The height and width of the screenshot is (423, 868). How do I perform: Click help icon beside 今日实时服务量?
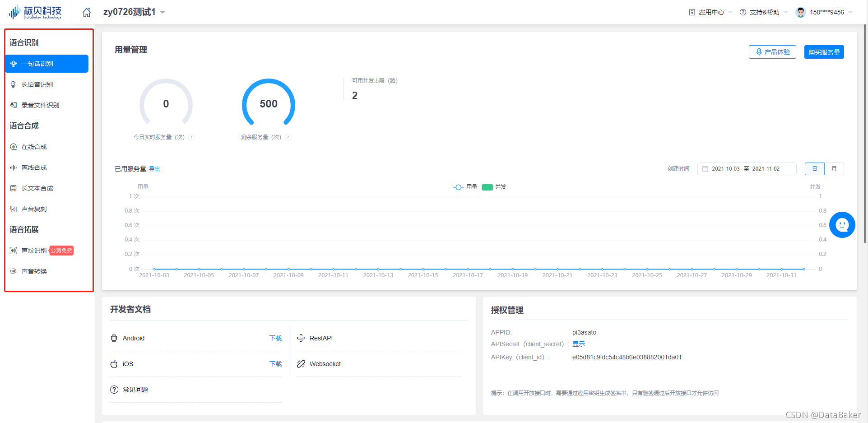191,137
